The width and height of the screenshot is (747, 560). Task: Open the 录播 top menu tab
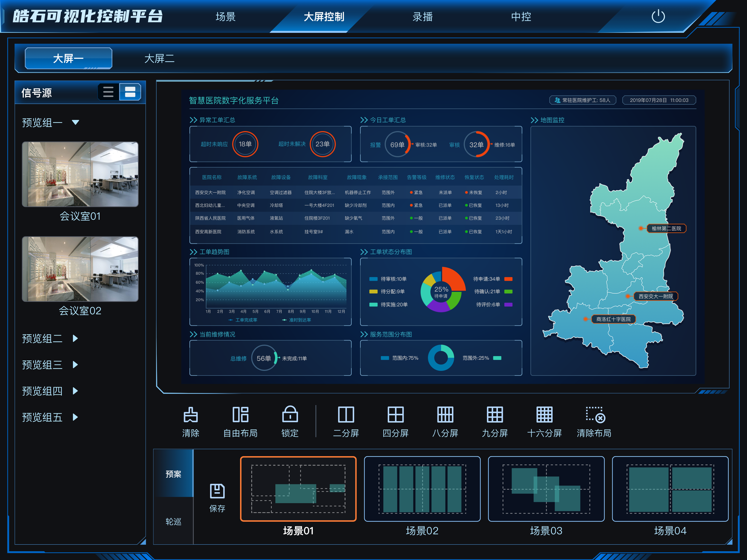(x=422, y=17)
